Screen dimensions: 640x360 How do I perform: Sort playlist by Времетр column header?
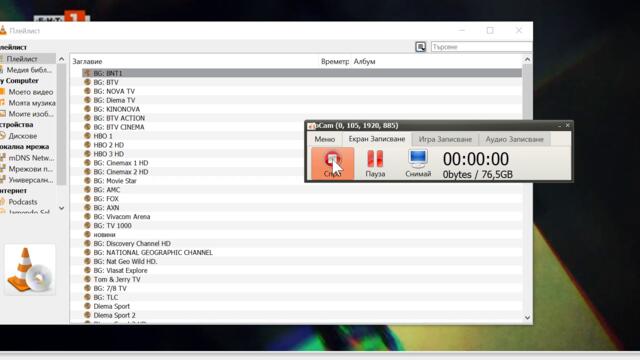(x=335, y=61)
